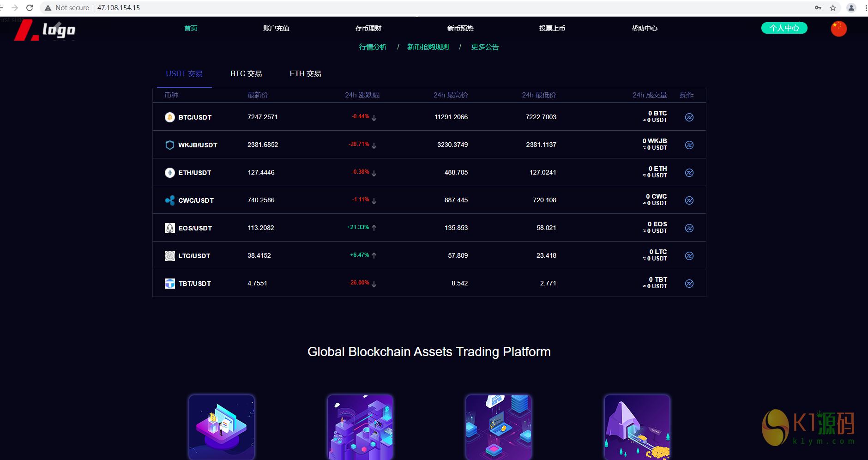The image size is (868, 460).
Task: Open the 新币预热 menu item
Action: coord(460,28)
